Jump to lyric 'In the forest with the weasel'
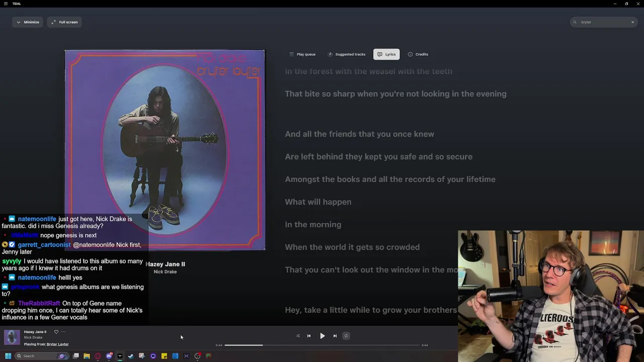644x362 pixels. click(x=368, y=71)
